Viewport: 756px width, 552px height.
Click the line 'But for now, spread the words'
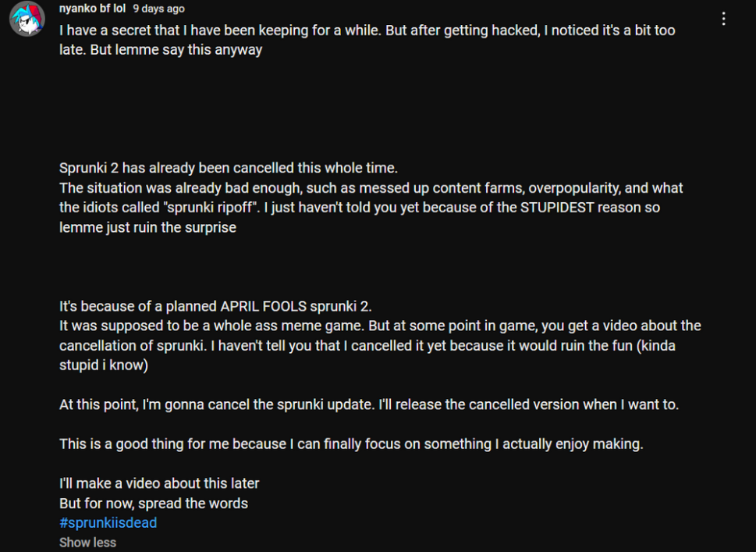coord(154,504)
